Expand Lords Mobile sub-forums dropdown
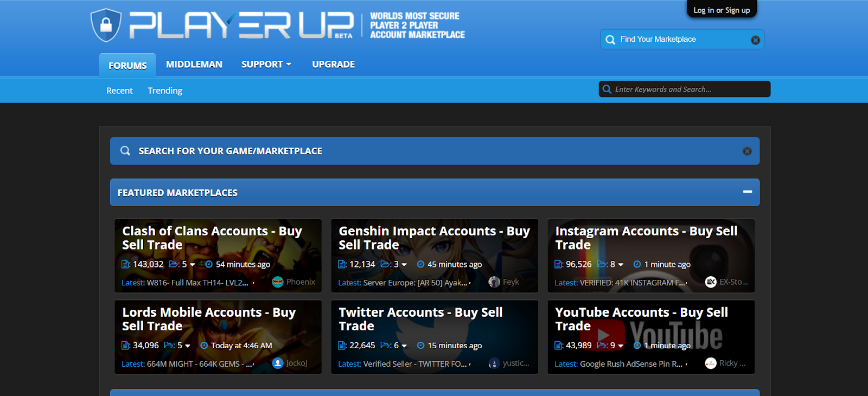Image resolution: width=868 pixels, height=396 pixels. [x=188, y=346]
